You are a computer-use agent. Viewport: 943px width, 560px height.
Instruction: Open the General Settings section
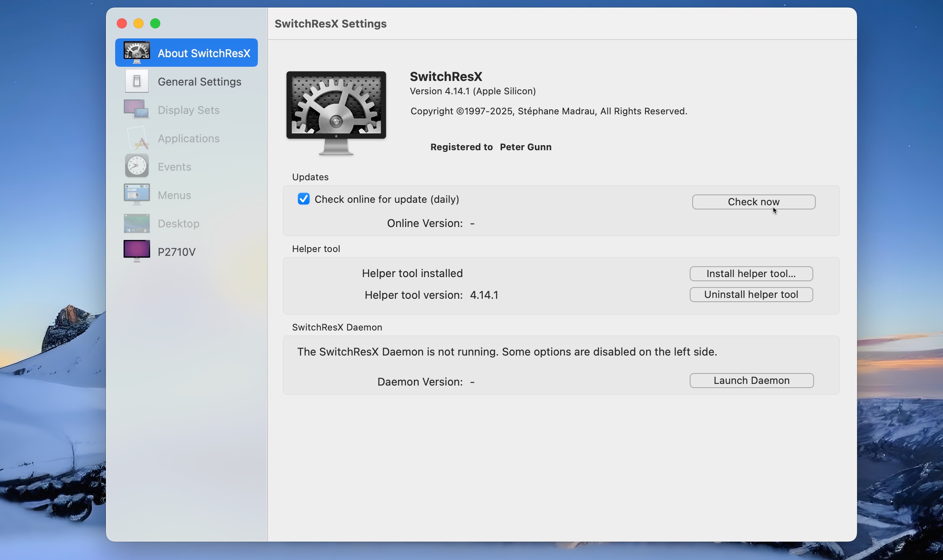click(x=187, y=81)
